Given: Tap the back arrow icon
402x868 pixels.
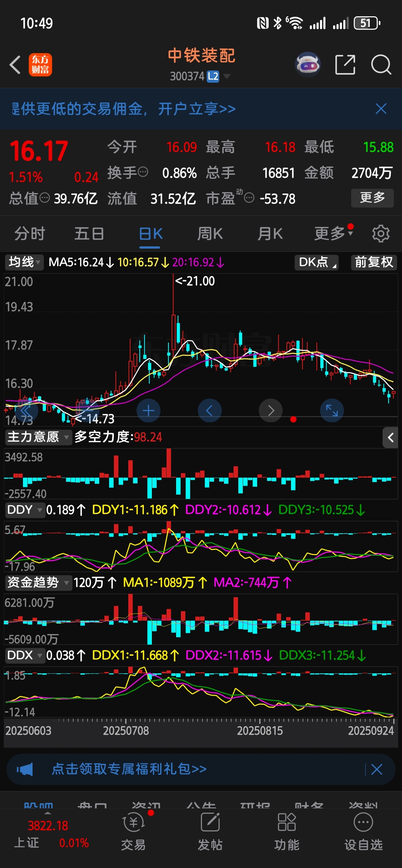Looking at the screenshot, I should click(15, 65).
